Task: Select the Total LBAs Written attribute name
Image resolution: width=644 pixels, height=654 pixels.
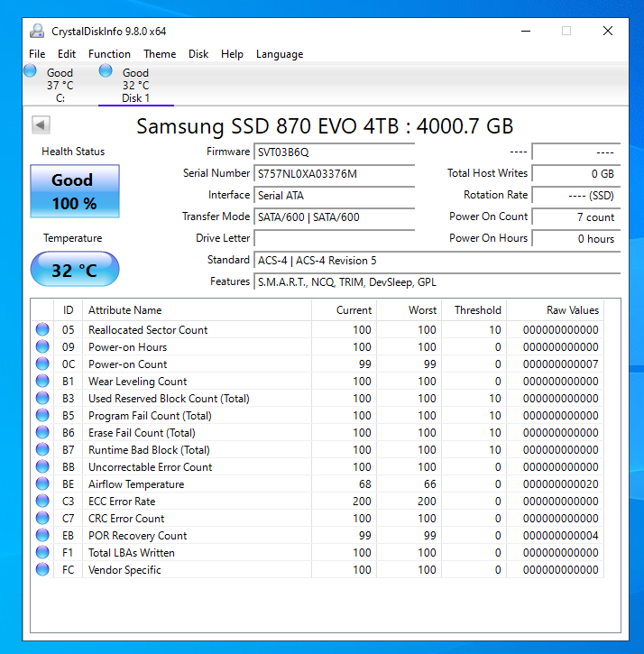Action: [132, 552]
